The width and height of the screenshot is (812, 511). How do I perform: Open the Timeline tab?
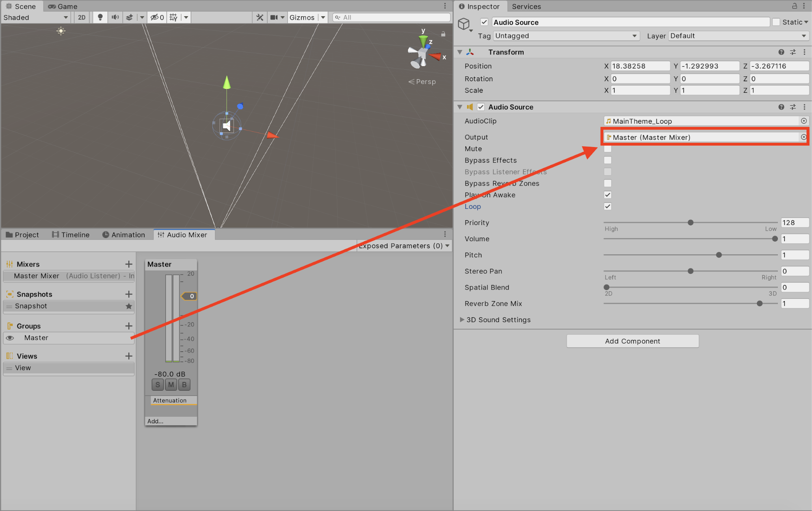[x=71, y=235]
